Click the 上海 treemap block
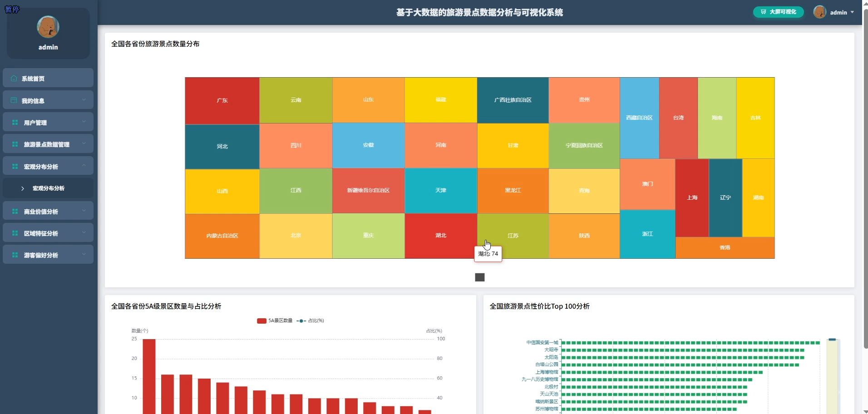 [692, 198]
